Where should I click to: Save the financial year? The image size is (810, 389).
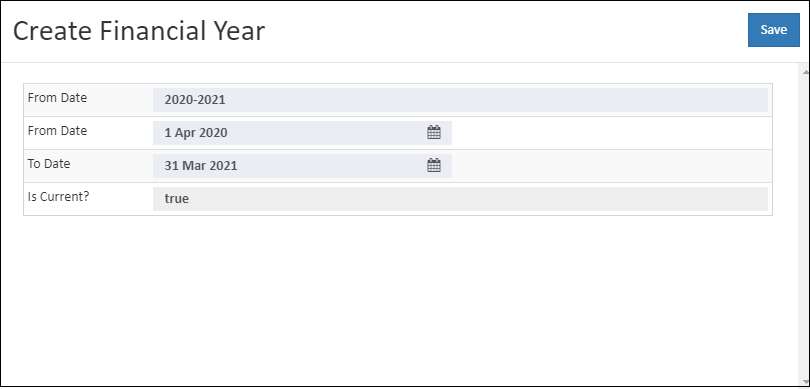click(x=773, y=30)
